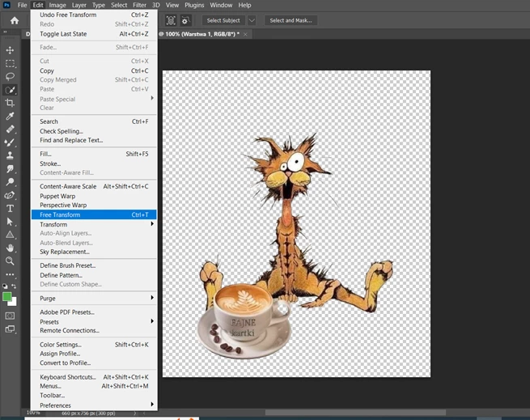This screenshot has height=420, width=530.
Task: Expand the Purge submenu
Action: coord(152,298)
